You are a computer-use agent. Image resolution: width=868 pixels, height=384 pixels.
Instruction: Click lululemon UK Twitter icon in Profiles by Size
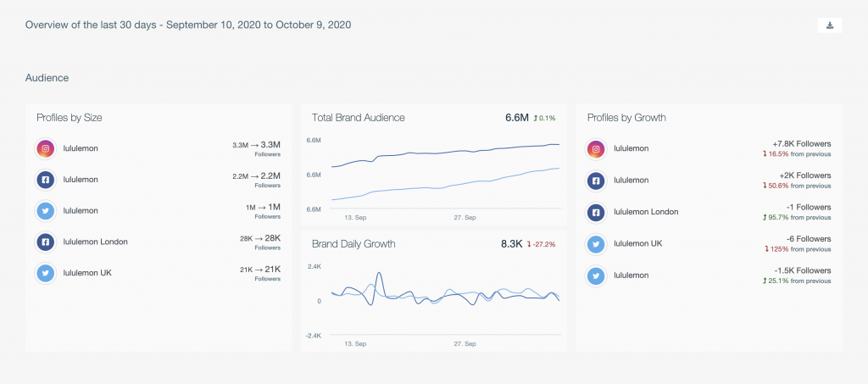tap(47, 273)
